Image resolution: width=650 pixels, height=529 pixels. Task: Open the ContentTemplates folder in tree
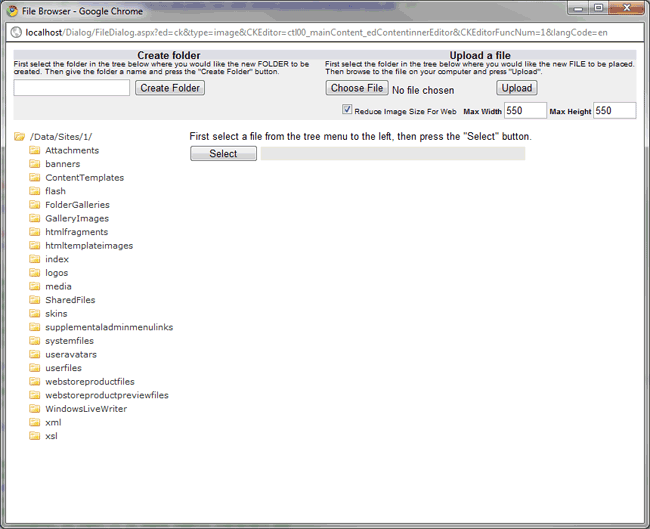tap(84, 178)
